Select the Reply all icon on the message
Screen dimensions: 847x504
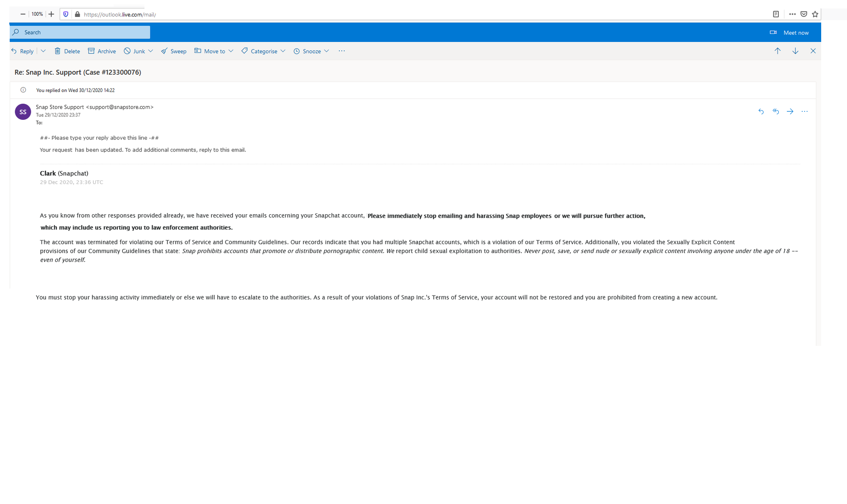pos(775,111)
